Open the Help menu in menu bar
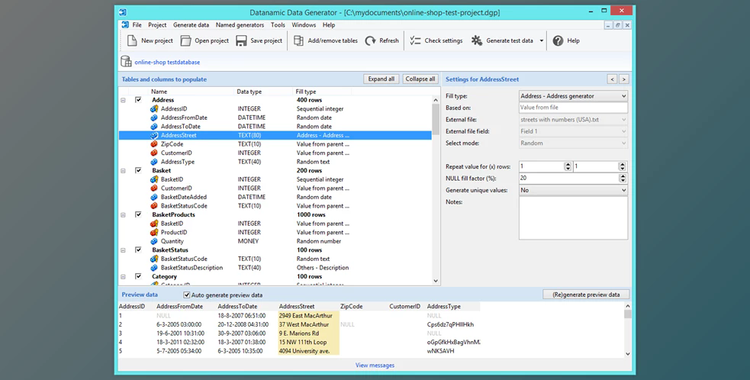This screenshot has height=380, width=750. tap(329, 25)
